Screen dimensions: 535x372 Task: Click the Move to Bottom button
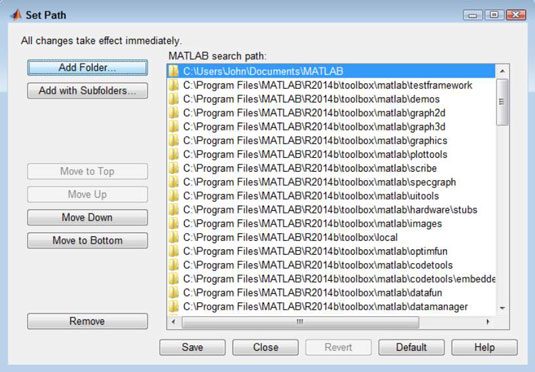point(87,241)
